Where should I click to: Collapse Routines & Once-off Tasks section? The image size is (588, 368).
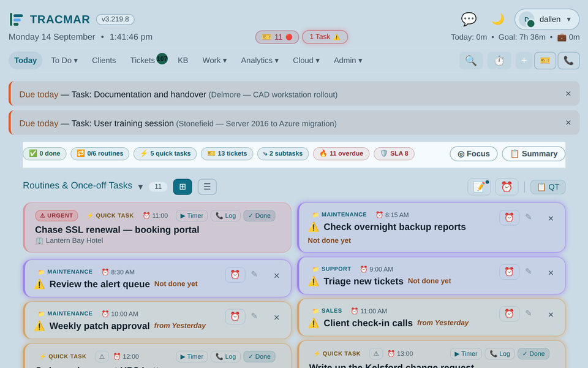(x=140, y=186)
